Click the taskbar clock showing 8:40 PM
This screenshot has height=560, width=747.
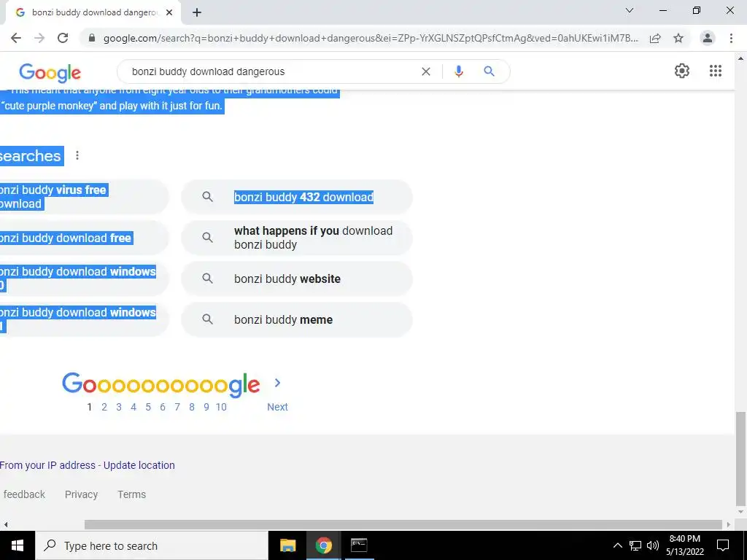point(684,545)
